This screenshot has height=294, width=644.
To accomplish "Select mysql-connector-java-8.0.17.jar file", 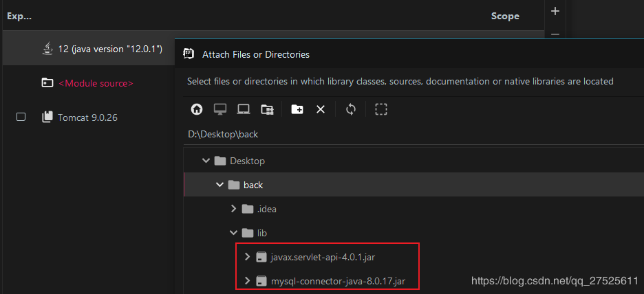I will tap(337, 281).
